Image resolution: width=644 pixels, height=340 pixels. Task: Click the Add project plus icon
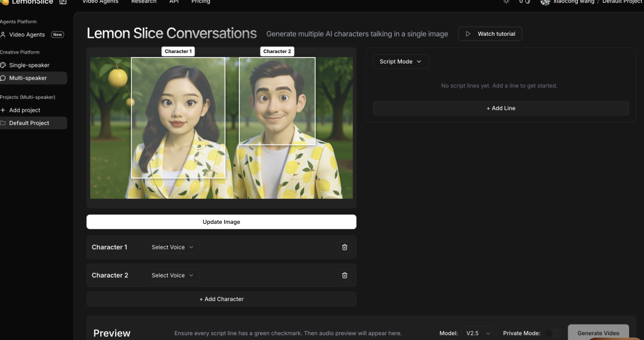click(3, 110)
